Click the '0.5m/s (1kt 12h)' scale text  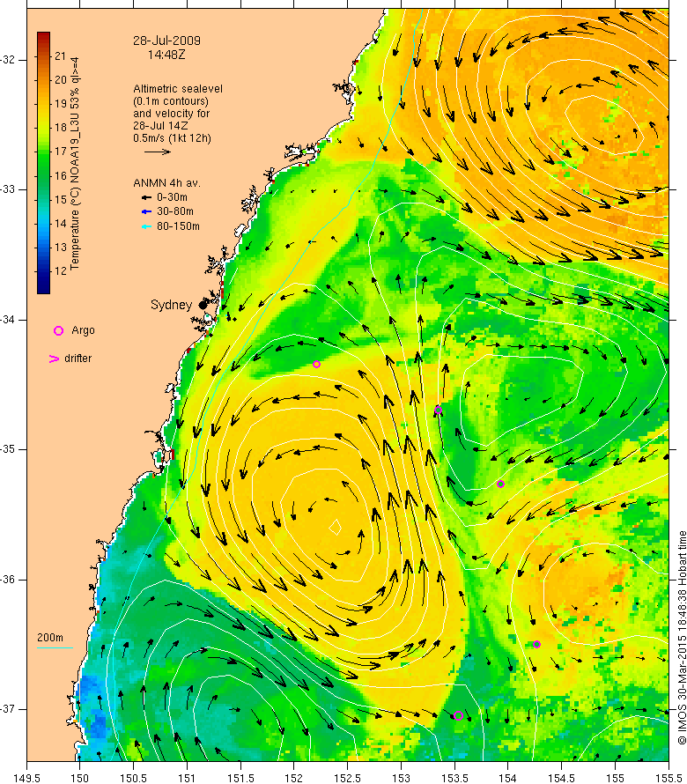[x=172, y=138]
